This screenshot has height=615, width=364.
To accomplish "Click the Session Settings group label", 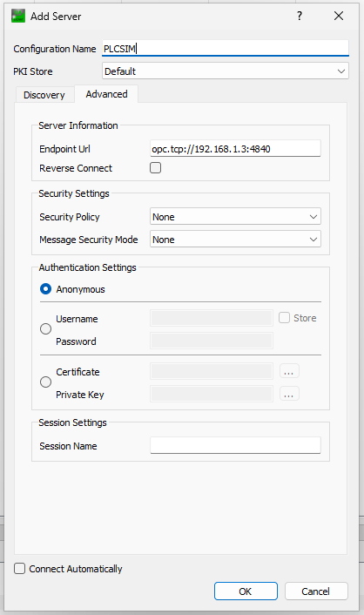I will 72,422.
